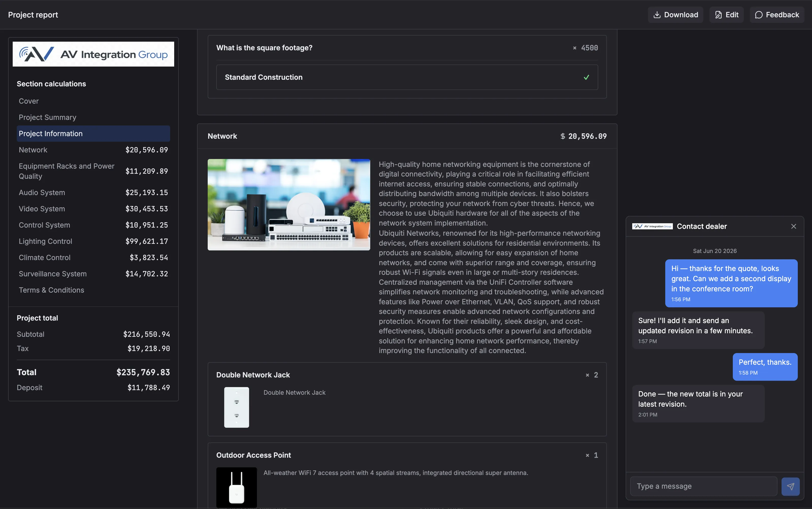Click the Tax amount $19,218.90
Screen dimensions: 812x509
(x=148, y=348)
